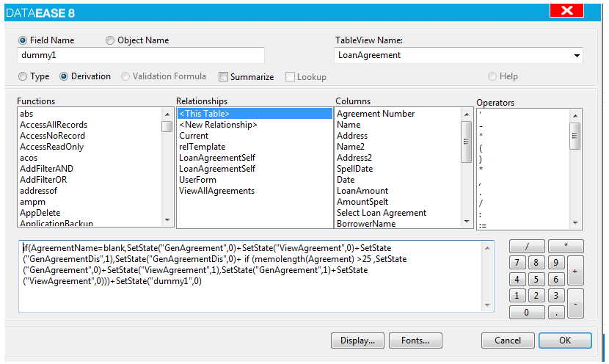609x364 pixels.
Task: Click the keypad divide (/) button
Action: pyautogui.click(x=527, y=247)
